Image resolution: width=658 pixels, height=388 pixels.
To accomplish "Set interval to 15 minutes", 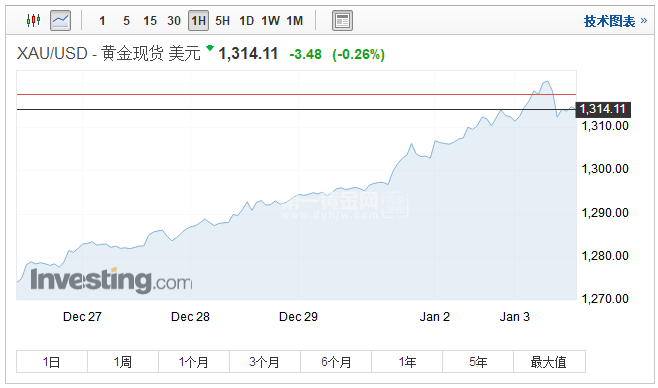I will (150, 21).
